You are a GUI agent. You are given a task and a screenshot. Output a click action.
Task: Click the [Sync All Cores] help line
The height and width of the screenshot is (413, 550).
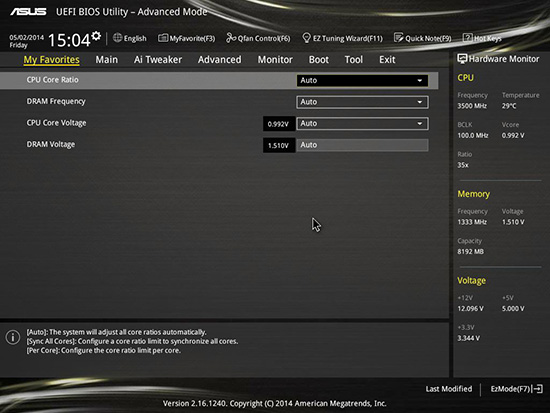(x=133, y=341)
